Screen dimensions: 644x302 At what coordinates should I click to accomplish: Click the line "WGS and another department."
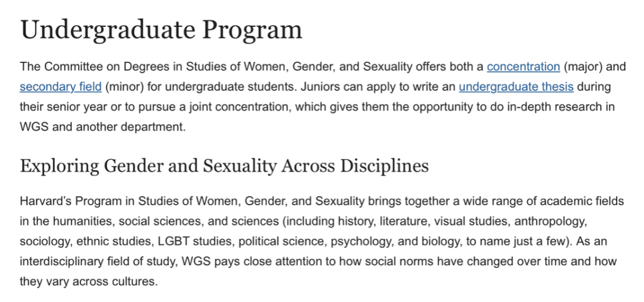[x=103, y=126]
